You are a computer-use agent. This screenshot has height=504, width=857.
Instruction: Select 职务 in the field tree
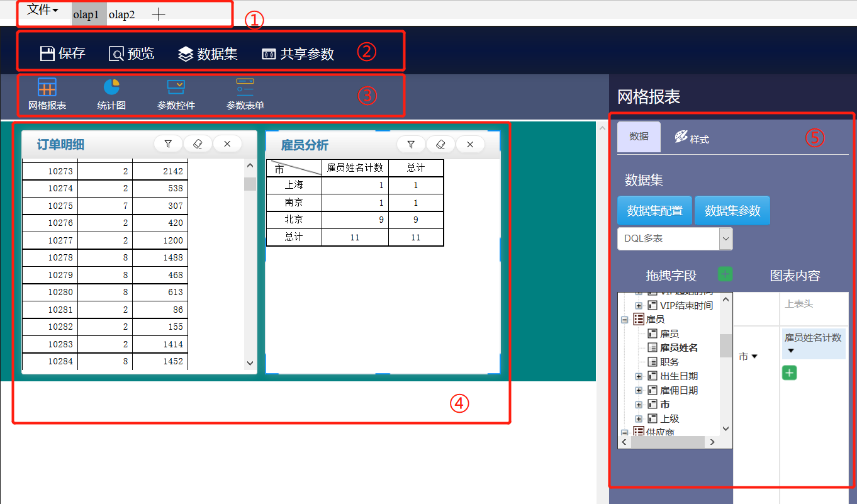pos(669,362)
